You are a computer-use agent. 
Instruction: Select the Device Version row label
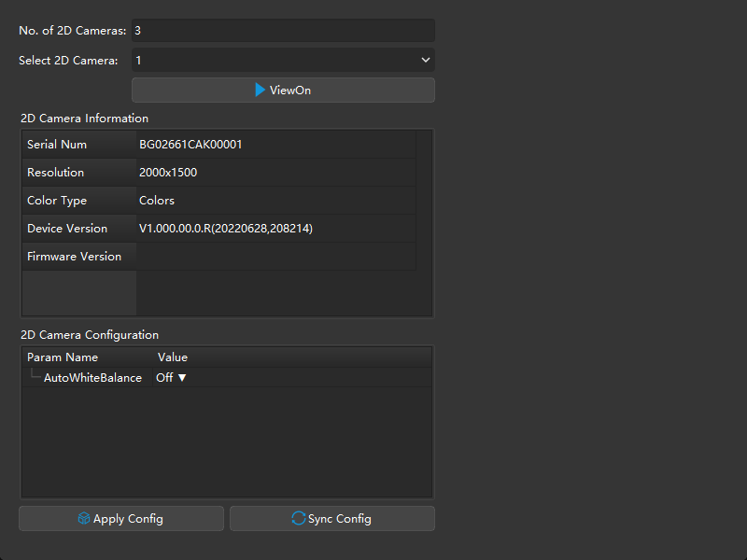(67, 229)
